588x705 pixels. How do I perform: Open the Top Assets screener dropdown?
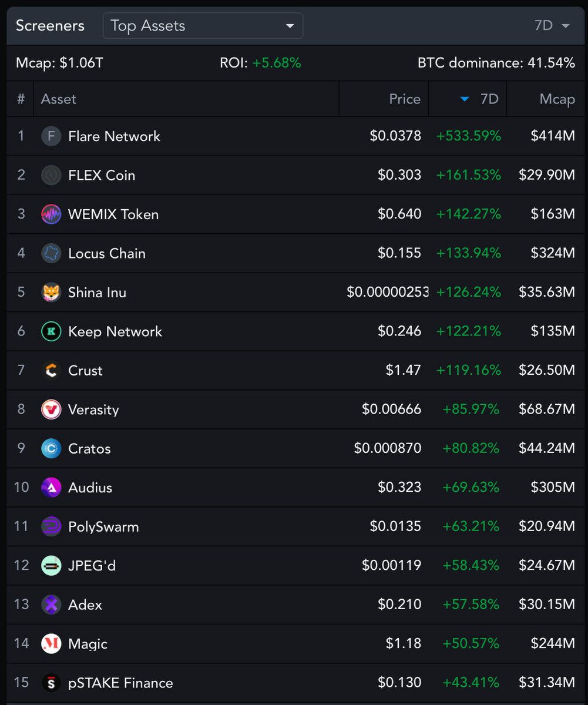(x=203, y=26)
